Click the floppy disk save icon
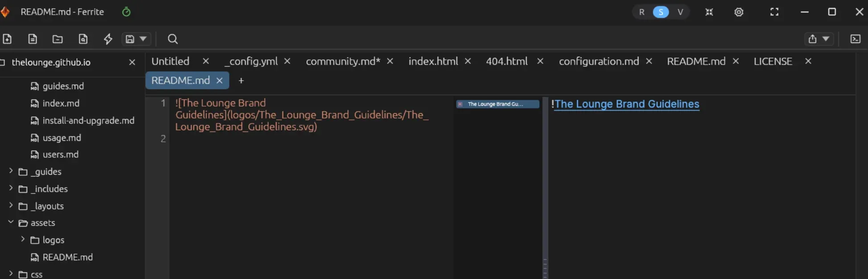 [130, 39]
